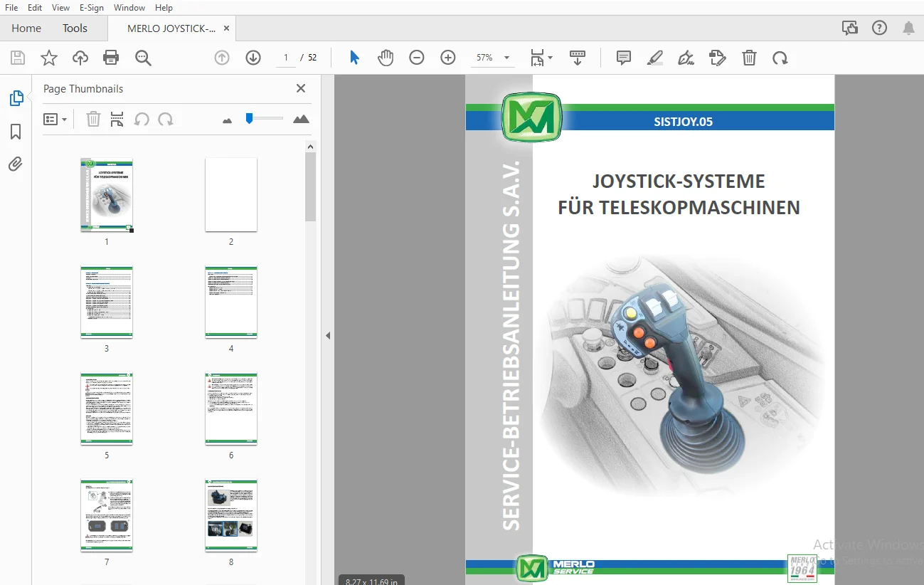Open the Window menu
Viewport: 924px width, 585px height.
[x=129, y=8]
